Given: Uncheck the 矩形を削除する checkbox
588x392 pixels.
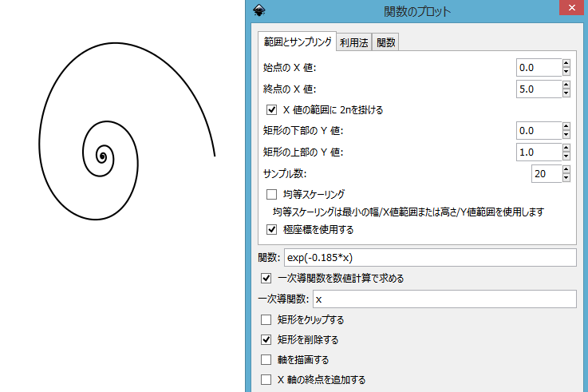Looking at the screenshot, I should pos(266,339).
